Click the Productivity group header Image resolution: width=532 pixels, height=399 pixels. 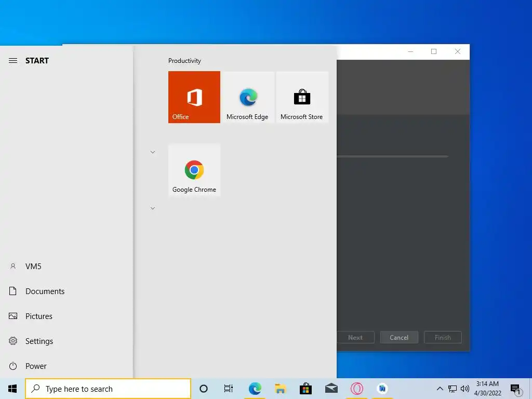pos(184,61)
